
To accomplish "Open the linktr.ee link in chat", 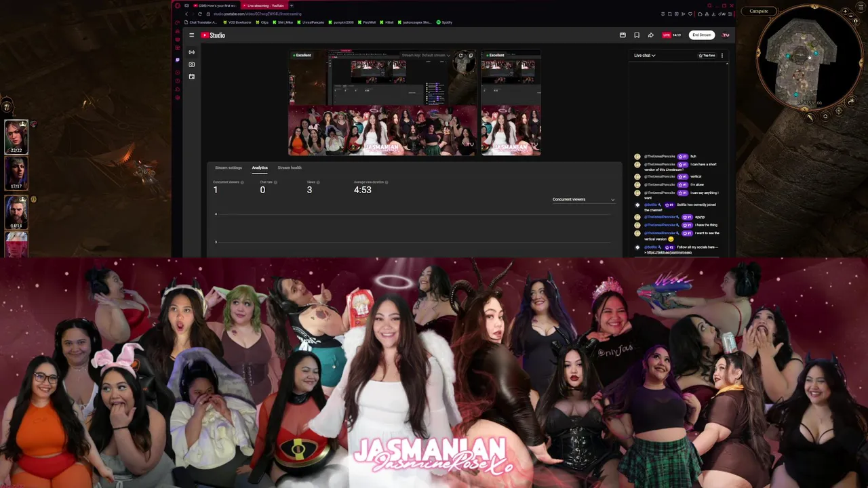I will pos(669,252).
